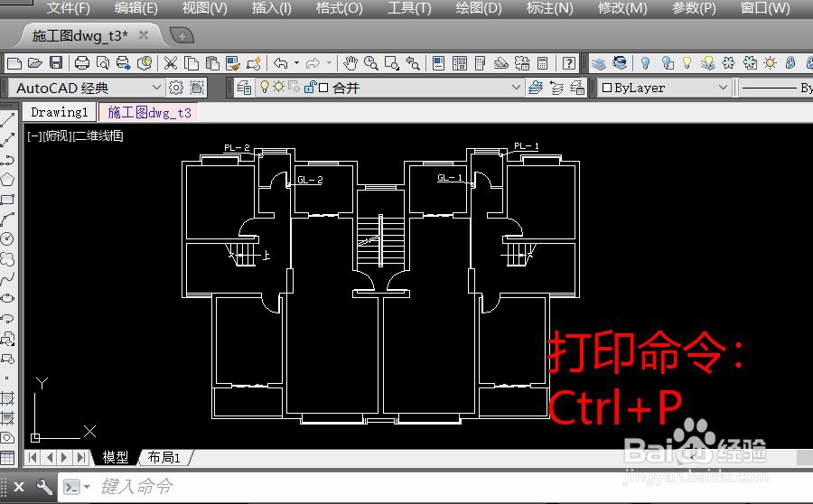Click the 3D Print globe icon
813x504 pixels.
point(145,63)
